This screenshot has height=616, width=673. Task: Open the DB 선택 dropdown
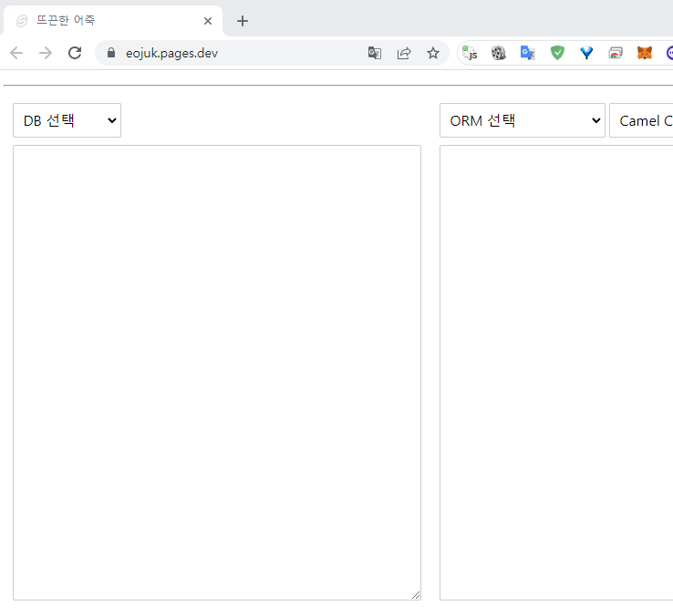pyautogui.click(x=67, y=120)
